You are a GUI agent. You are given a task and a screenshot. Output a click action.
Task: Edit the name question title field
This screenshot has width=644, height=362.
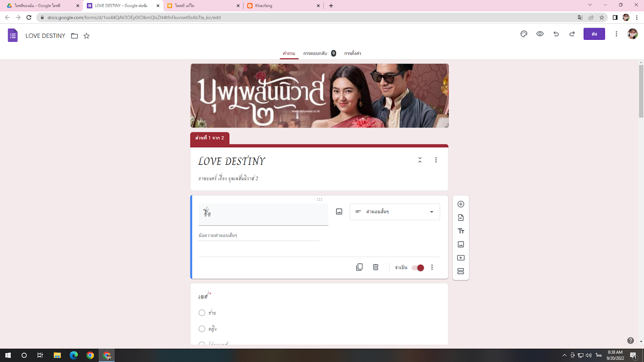point(263,214)
